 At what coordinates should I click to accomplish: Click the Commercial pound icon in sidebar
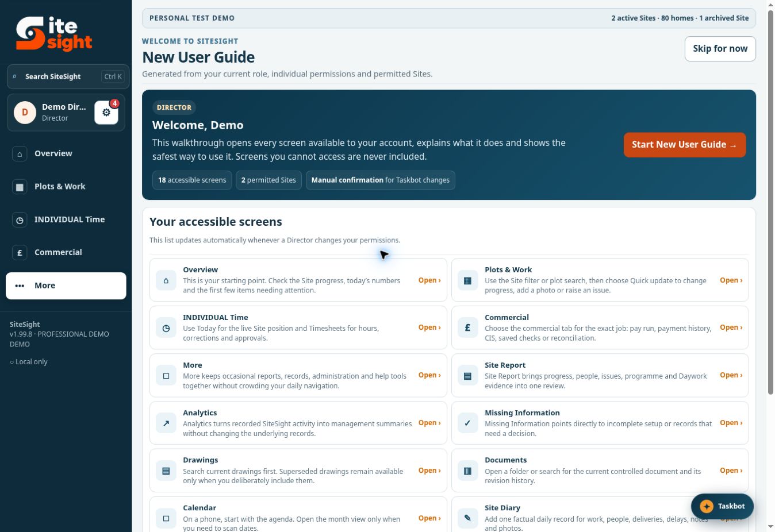[20, 252]
